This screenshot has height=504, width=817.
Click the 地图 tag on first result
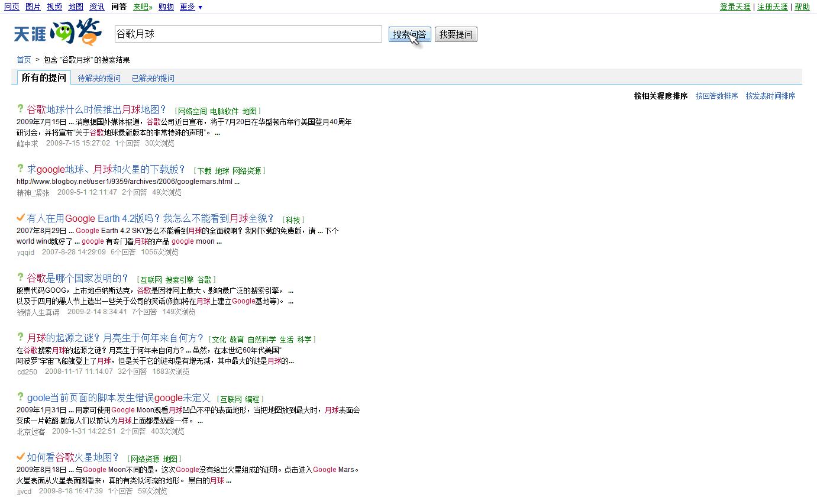click(x=250, y=111)
